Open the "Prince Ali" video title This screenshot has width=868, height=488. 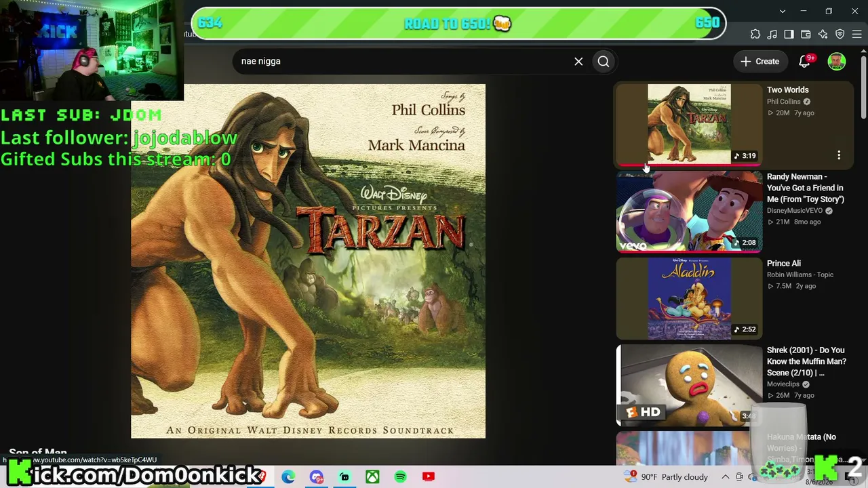(x=784, y=264)
